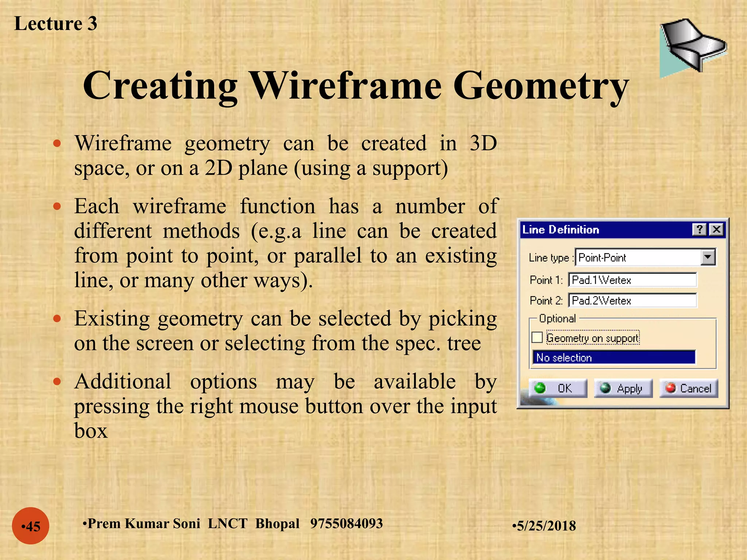Enable the Geometry on support checkbox
This screenshot has width=747, height=560.
tap(537, 338)
